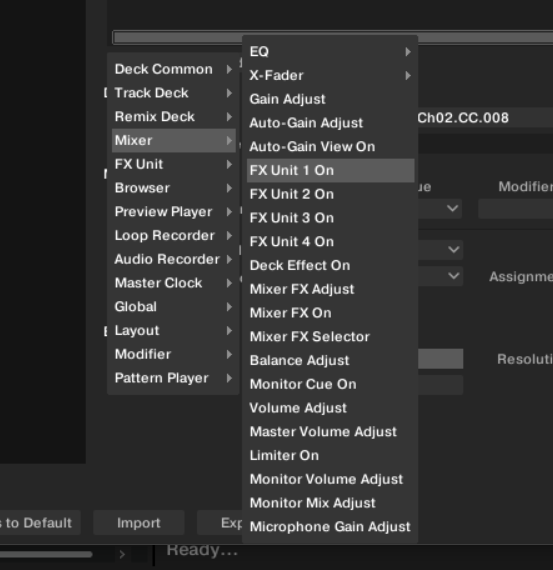Open the Layout submenu
This screenshot has height=570, width=553.
click(173, 330)
